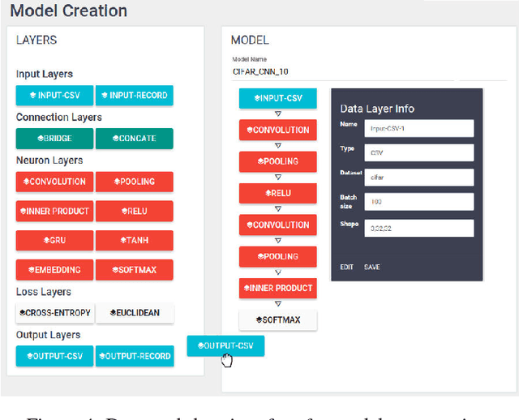Focus the Shape field
Viewport: 519px width, 420px height.
[419, 229]
